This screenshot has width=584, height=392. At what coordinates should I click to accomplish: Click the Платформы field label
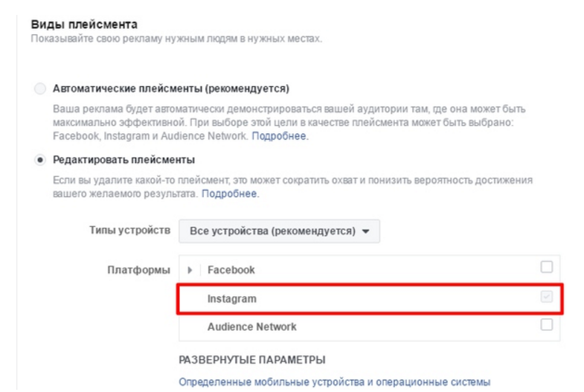pos(138,270)
